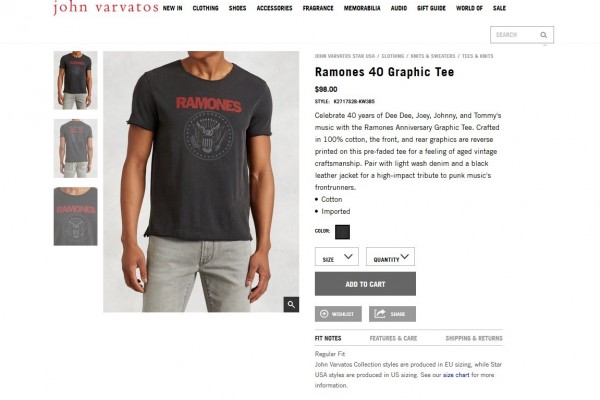Open the Quantity dropdown
Screen dimensions: 600x400
pyautogui.click(x=390, y=256)
